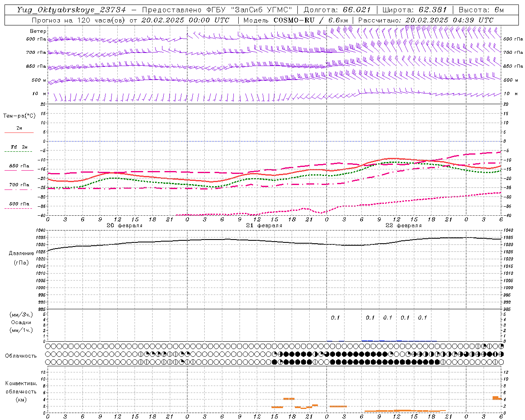
Task: Click the (км) unit label for convective clouds
Action: [21, 399]
